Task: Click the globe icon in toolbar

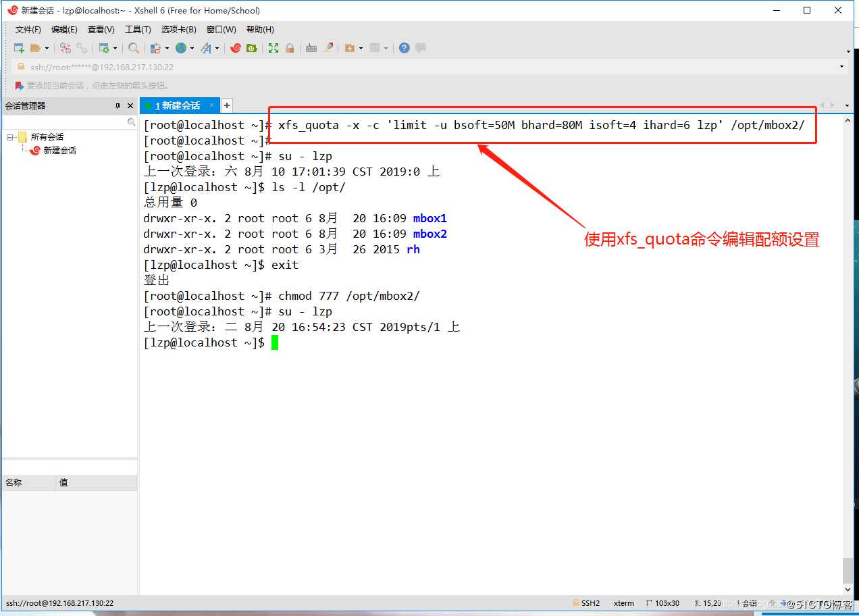Action: [x=181, y=48]
